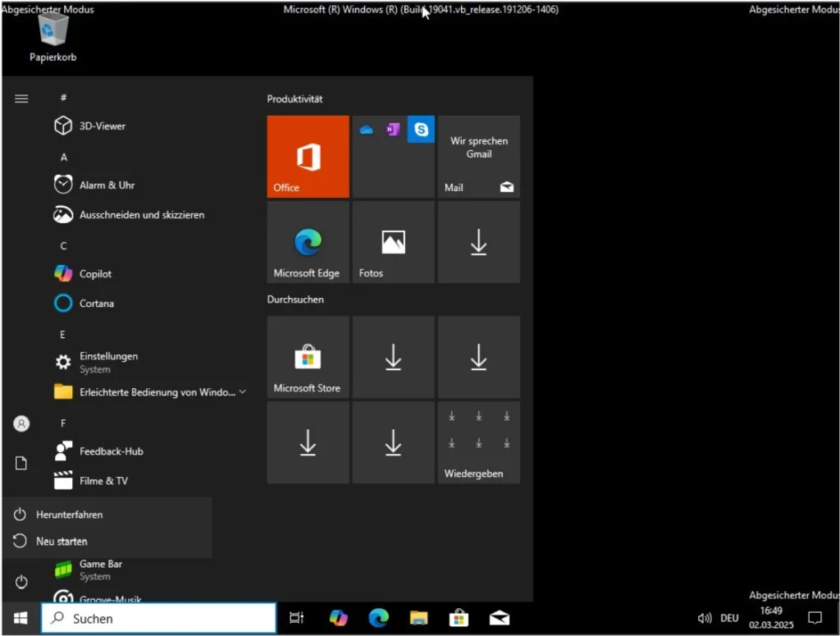Image resolution: width=840 pixels, height=636 pixels.
Task: Open File Explorer from the taskbar
Action: coord(419,618)
